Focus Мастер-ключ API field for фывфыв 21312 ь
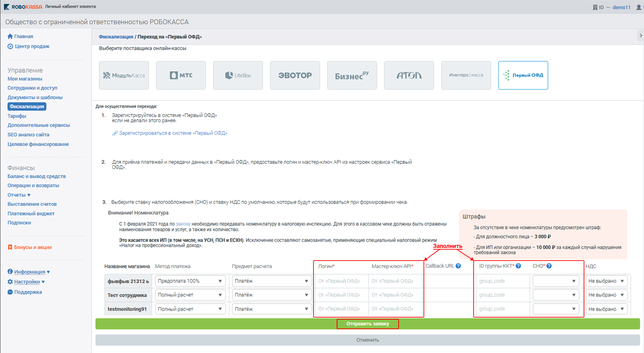 click(x=396, y=281)
